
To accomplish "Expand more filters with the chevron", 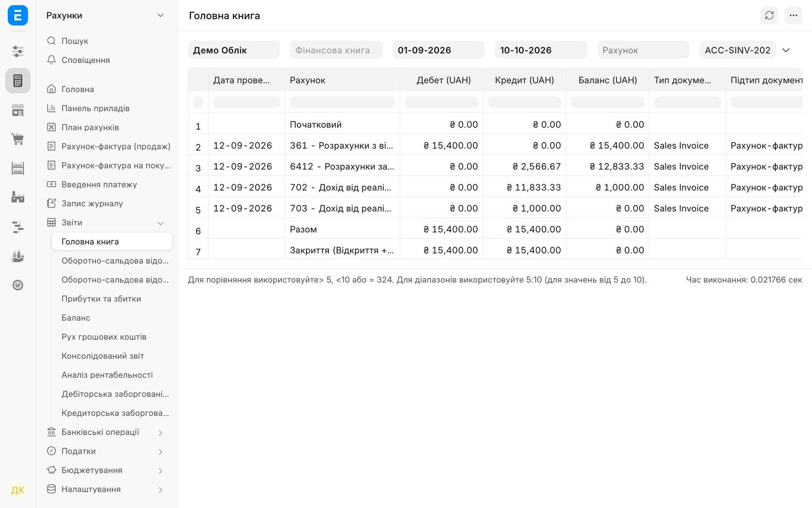I will tap(786, 50).
